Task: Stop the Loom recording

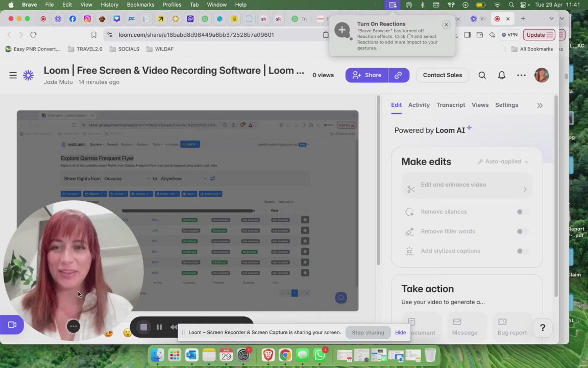Action: coord(143,327)
